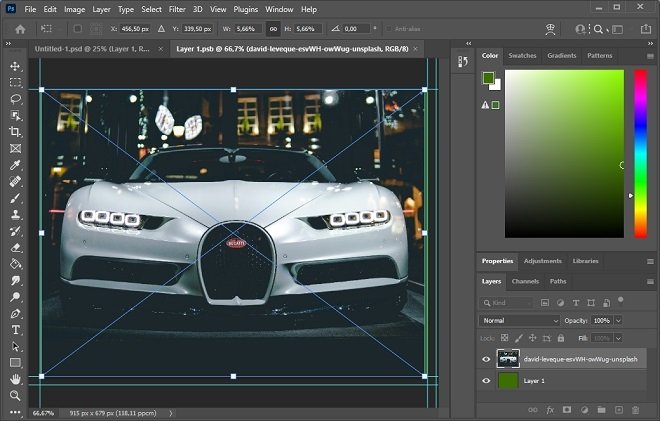Expand the toolbar with double arrows
The width and height of the screenshot is (660, 421).
click(x=8, y=43)
